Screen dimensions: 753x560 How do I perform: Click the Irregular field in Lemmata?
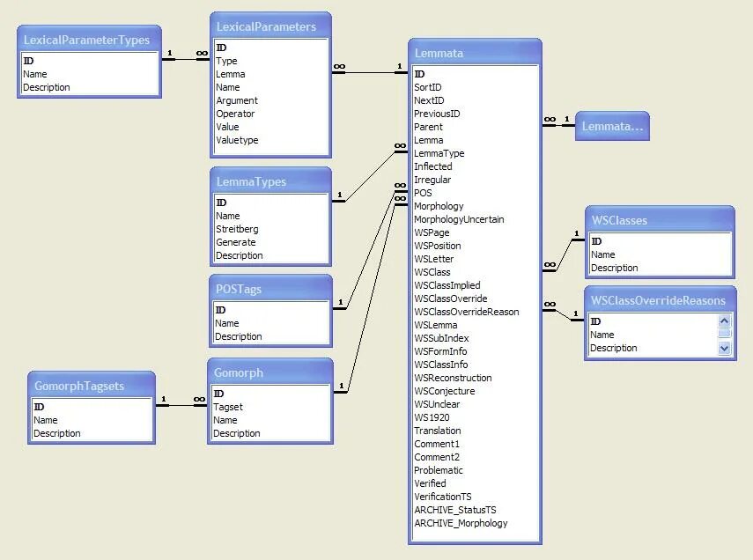[476, 180]
